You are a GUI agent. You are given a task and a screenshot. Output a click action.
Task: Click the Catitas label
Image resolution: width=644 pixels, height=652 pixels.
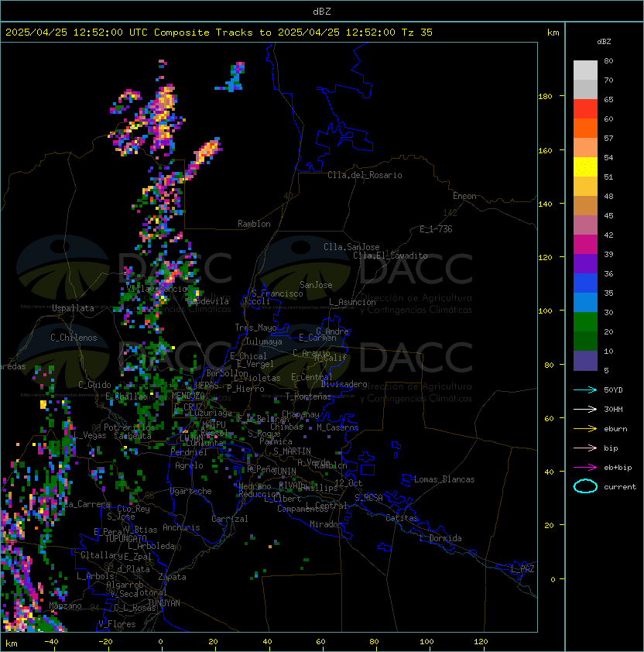coord(402,518)
